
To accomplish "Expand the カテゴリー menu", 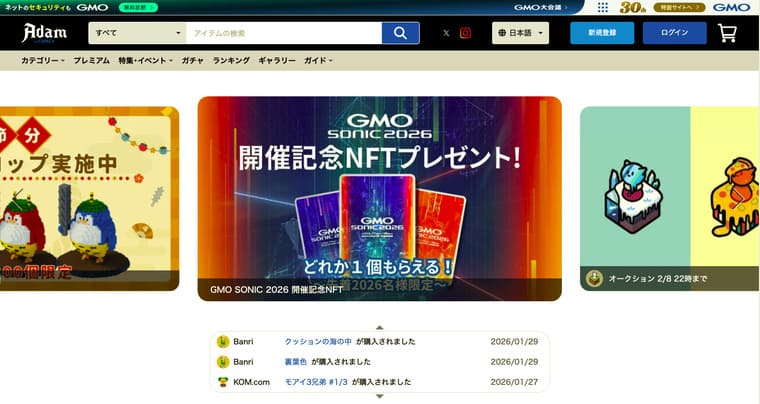I will (x=42, y=61).
